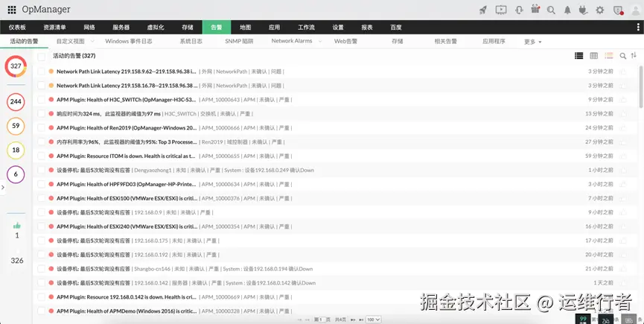Check the Resource ITOM is down alarm
The height and width of the screenshot is (324, 644).
(41, 156)
